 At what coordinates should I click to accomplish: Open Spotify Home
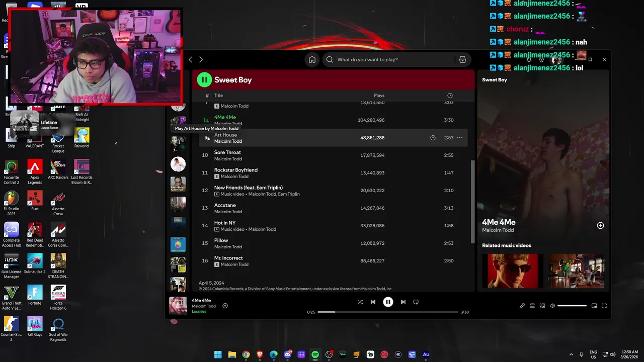pos(312,59)
